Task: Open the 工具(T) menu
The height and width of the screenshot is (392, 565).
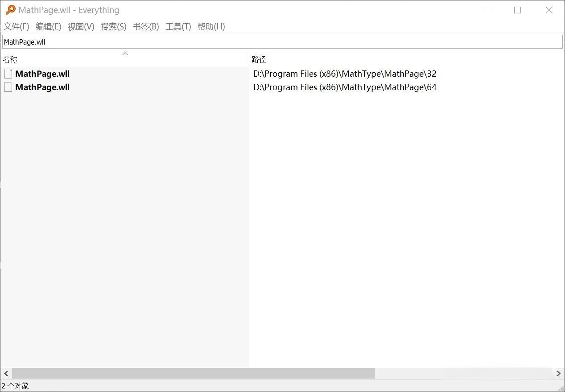Action: 178,26
